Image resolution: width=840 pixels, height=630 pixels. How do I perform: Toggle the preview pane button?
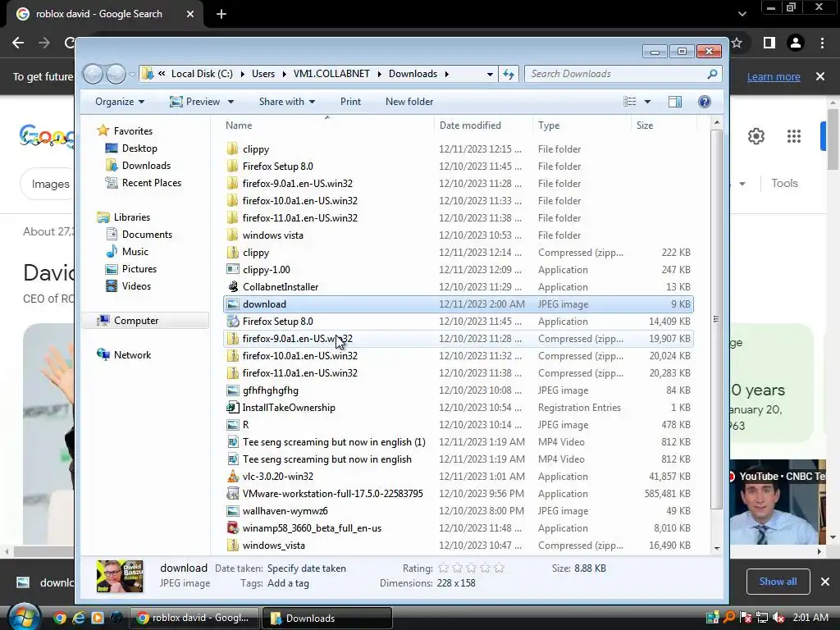click(675, 102)
